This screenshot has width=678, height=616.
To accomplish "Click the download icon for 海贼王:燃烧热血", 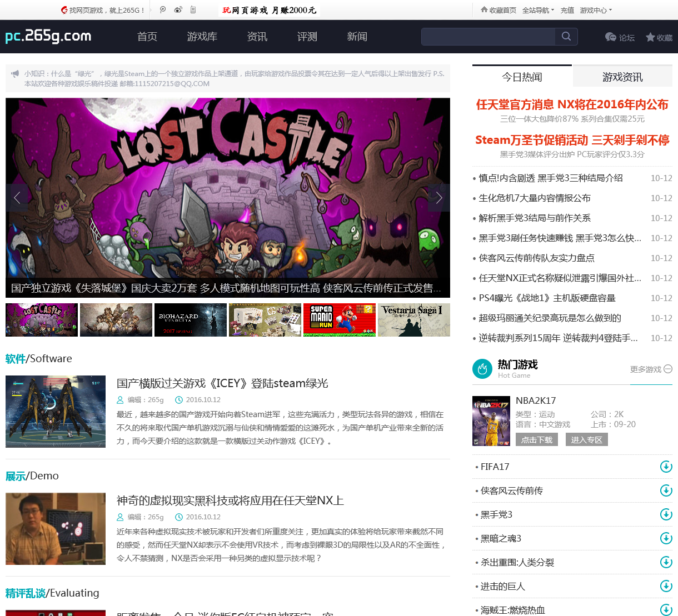I will 666,609.
